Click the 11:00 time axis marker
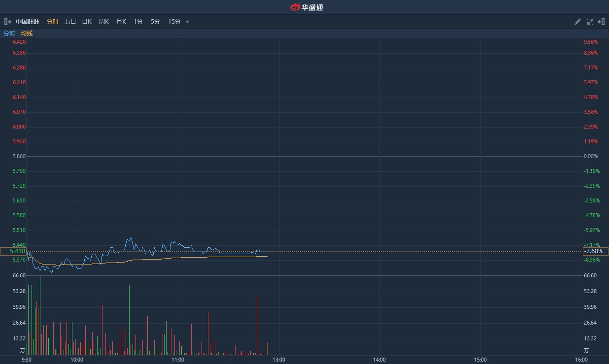Image resolution: width=609 pixels, height=364 pixels. coord(178,360)
